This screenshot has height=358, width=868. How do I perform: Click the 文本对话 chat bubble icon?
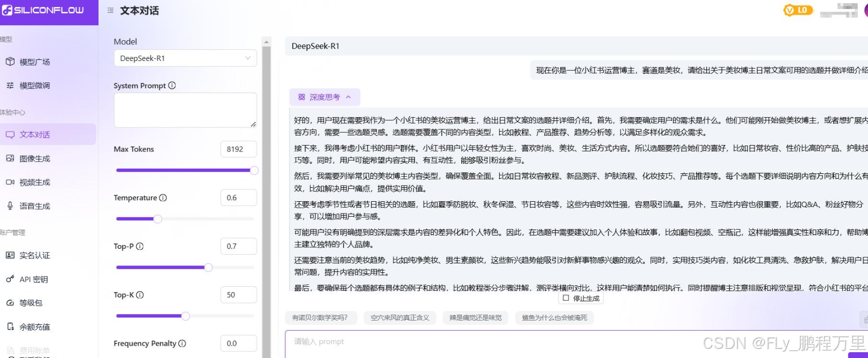pos(10,135)
